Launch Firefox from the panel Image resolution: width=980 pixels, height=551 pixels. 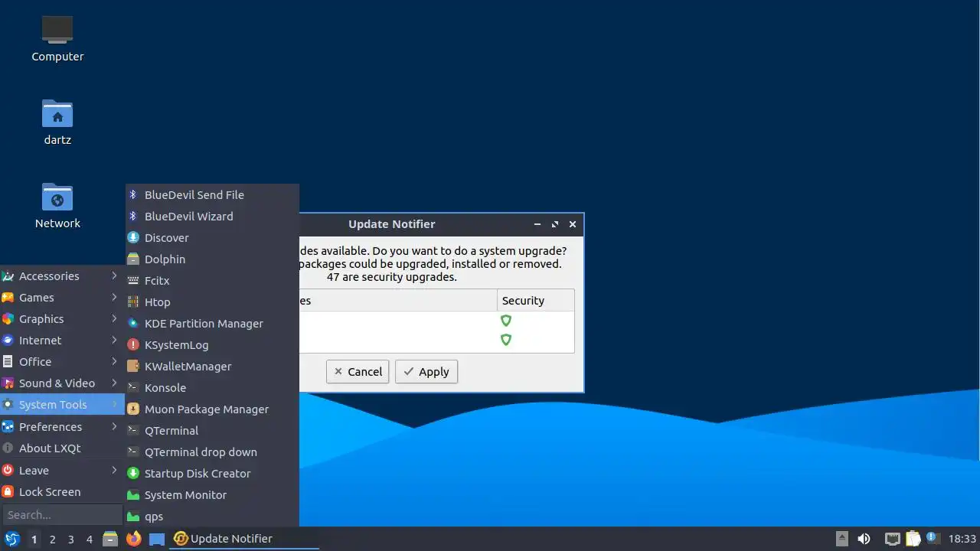tap(134, 539)
